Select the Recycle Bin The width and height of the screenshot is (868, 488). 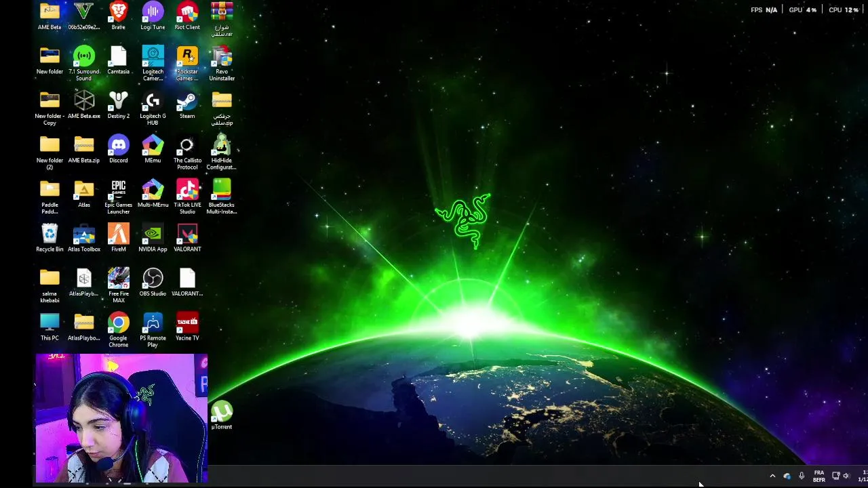(x=50, y=238)
